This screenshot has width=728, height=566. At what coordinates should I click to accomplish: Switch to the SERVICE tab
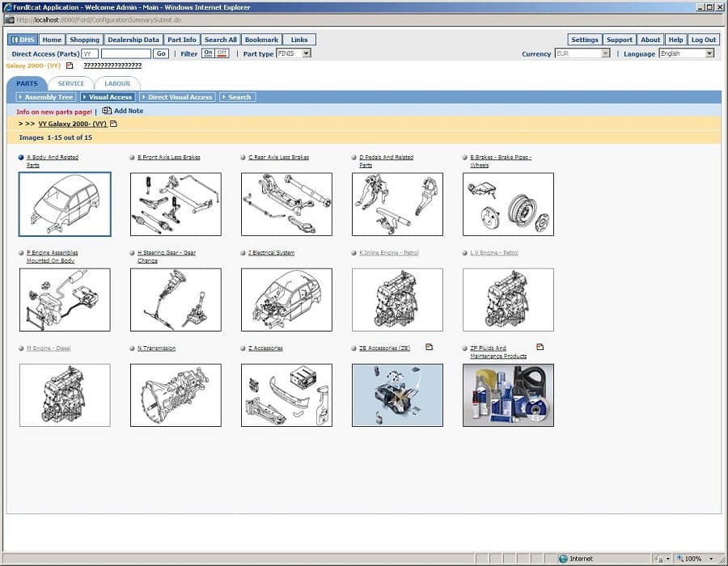[71, 83]
